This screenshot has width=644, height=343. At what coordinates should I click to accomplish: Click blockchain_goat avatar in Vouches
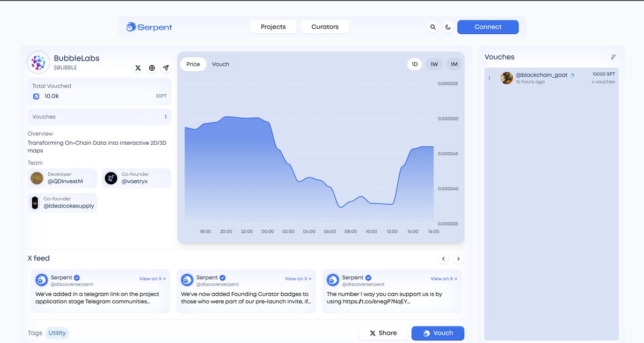click(507, 78)
